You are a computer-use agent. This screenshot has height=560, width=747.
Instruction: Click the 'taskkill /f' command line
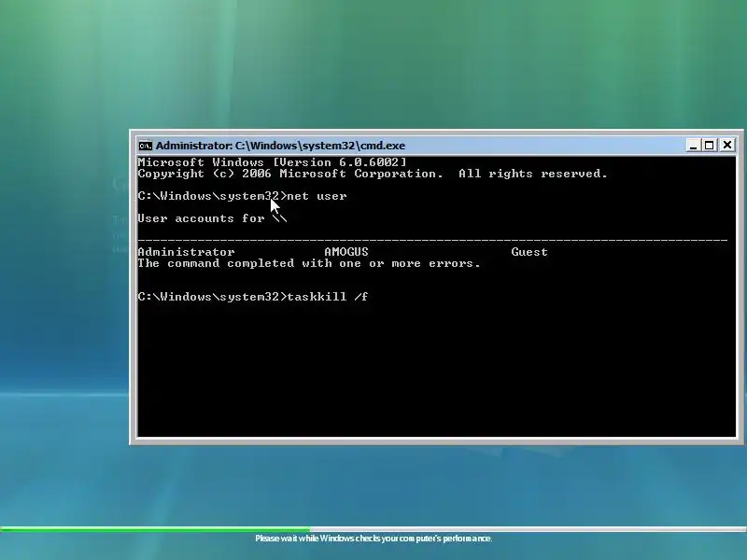252,297
